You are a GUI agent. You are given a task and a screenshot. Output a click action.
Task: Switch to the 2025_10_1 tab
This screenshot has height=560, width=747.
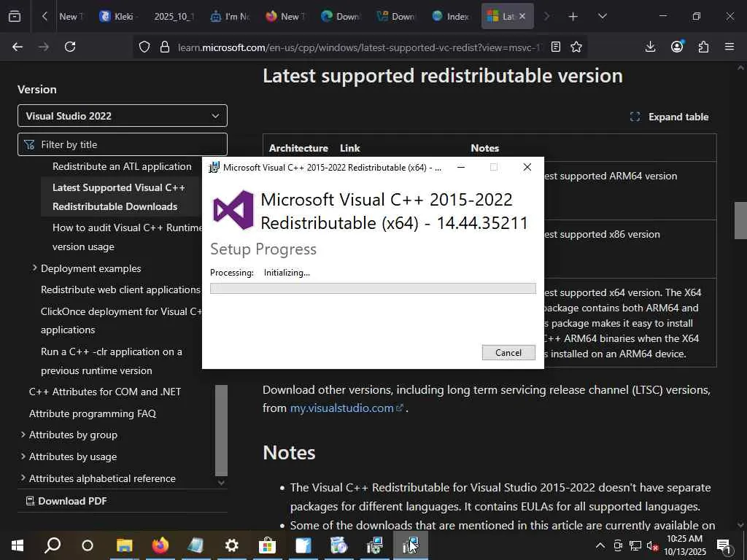[174, 16]
